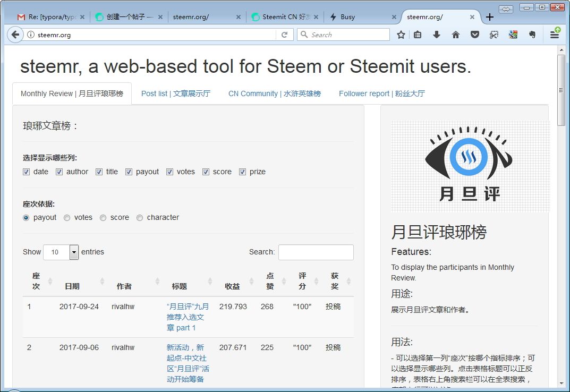Viewport: 570px width, 392px height.
Task: Open the Evernote elephant extension icon
Action: pos(532,35)
